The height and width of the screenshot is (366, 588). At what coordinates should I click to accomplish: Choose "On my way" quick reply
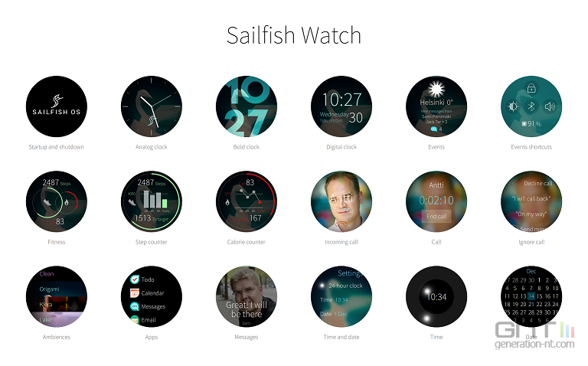coord(531,214)
